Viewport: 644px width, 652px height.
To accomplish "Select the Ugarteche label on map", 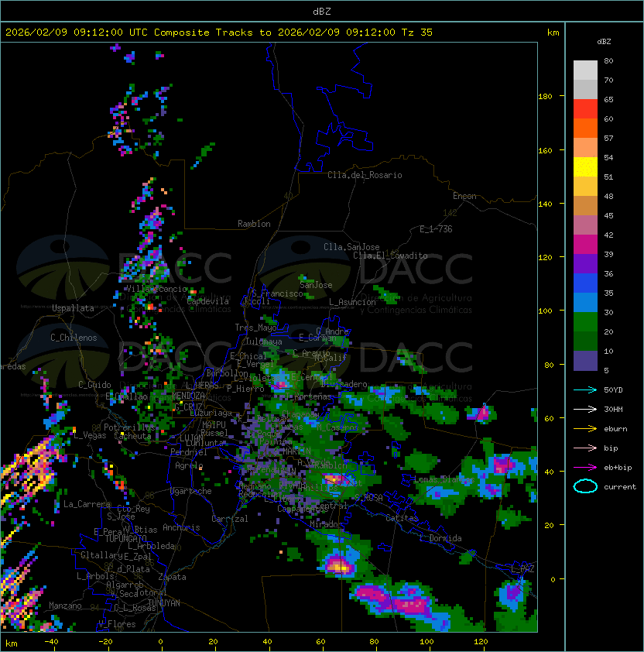I will 191,491.
